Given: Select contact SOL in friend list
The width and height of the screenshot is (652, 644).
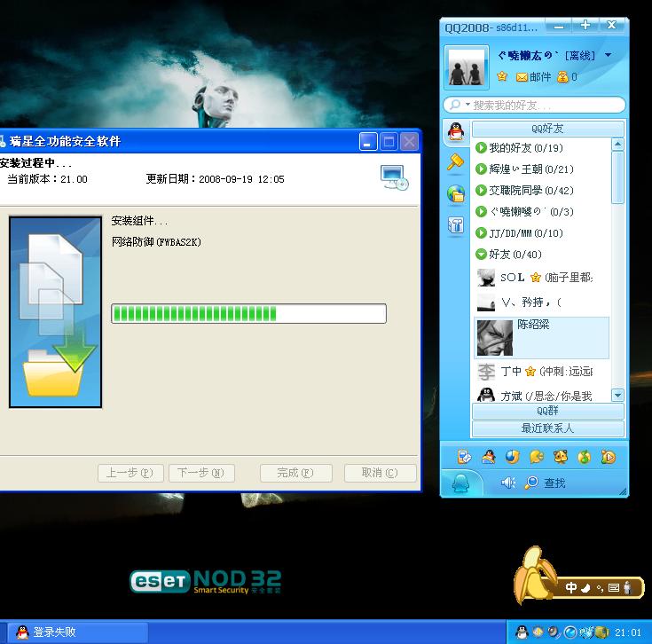Looking at the screenshot, I should [542, 278].
